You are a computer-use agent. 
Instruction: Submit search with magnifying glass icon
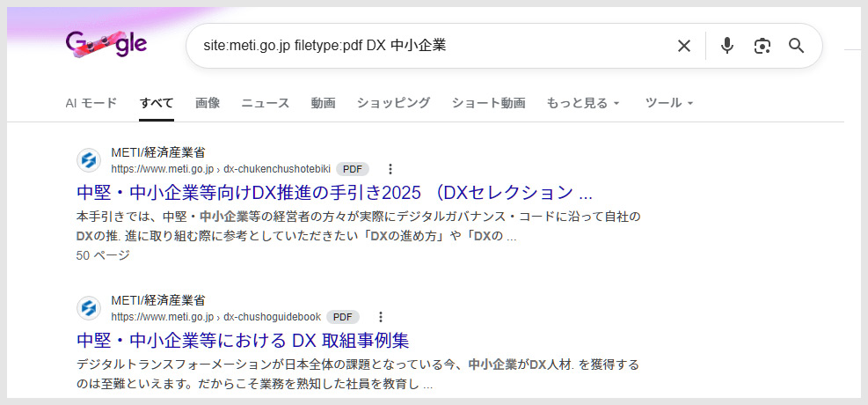[796, 46]
